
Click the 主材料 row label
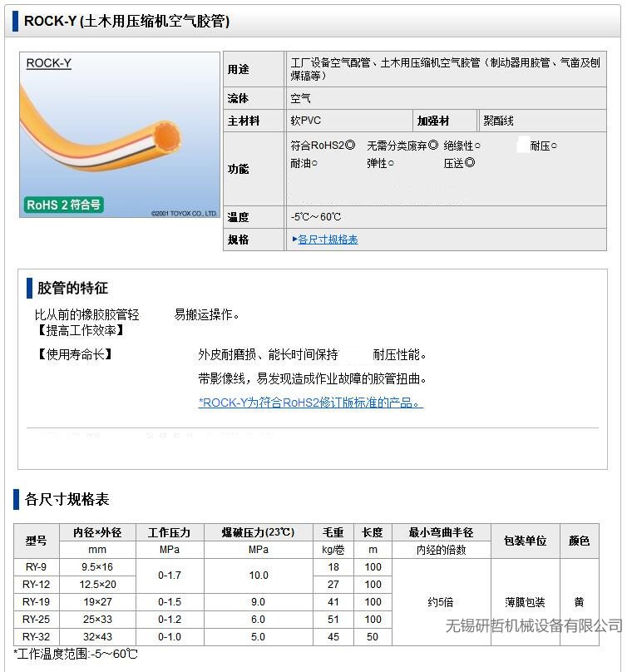tap(244, 121)
